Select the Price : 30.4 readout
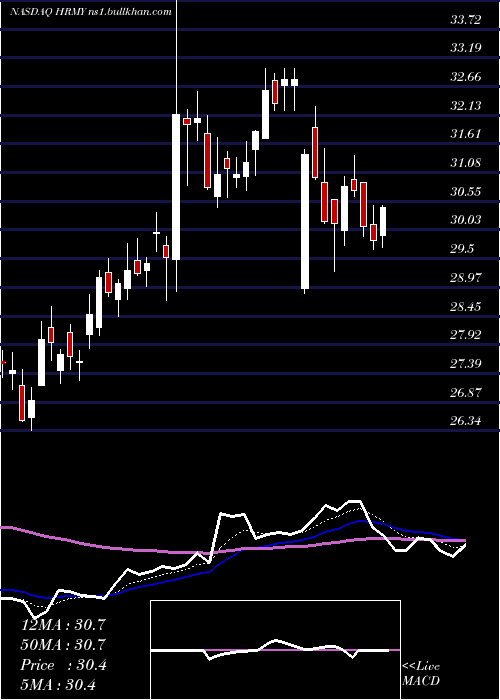 pos(63,665)
